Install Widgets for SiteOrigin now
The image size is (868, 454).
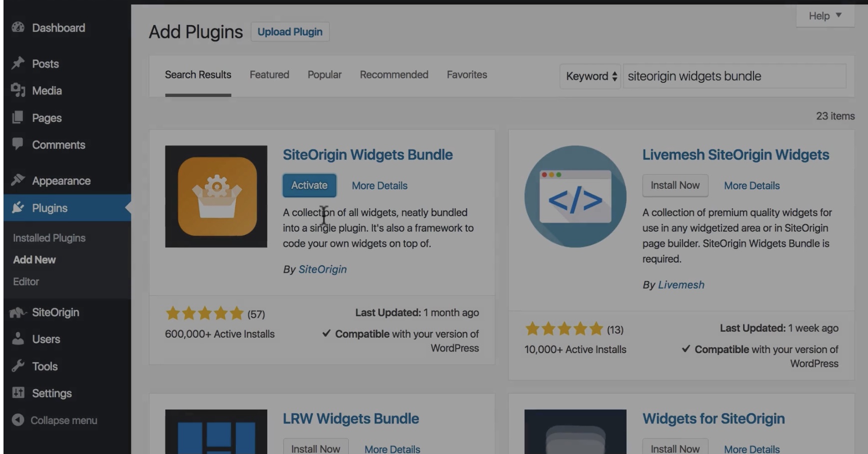pos(675,448)
